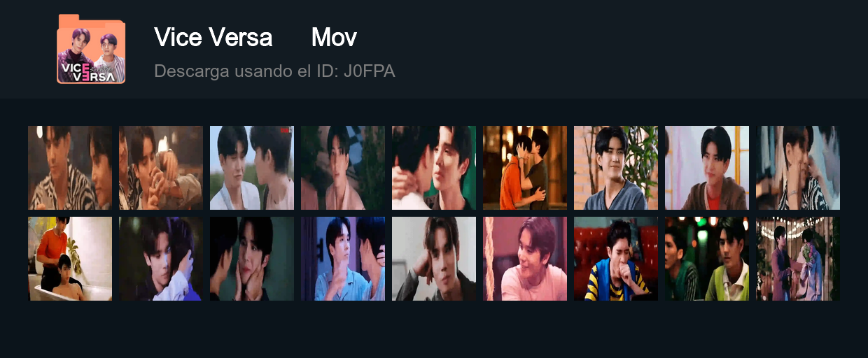Select thumbnail of smiling man on pink background
The height and width of the screenshot is (358, 868).
(525, 259)
